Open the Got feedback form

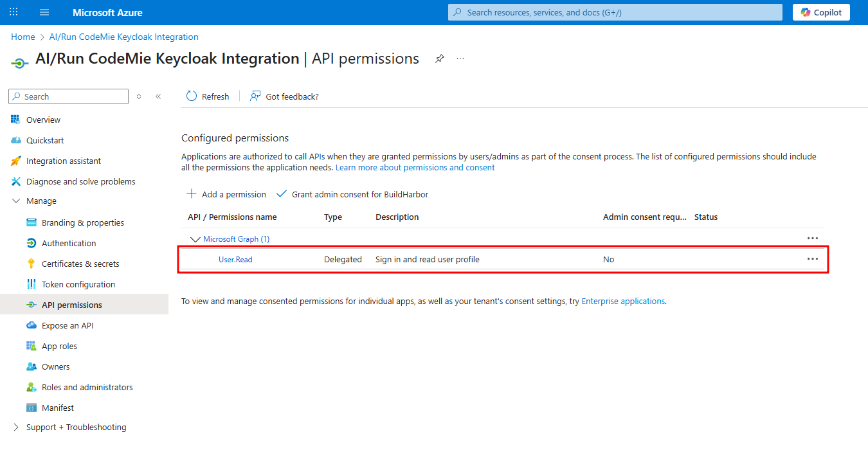[284, 96]
